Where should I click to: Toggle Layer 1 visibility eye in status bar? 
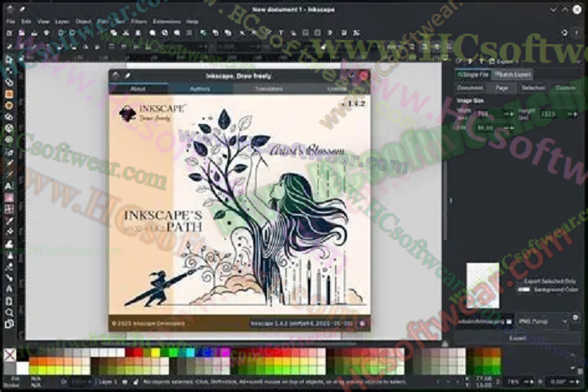click(x=125, y=382)
